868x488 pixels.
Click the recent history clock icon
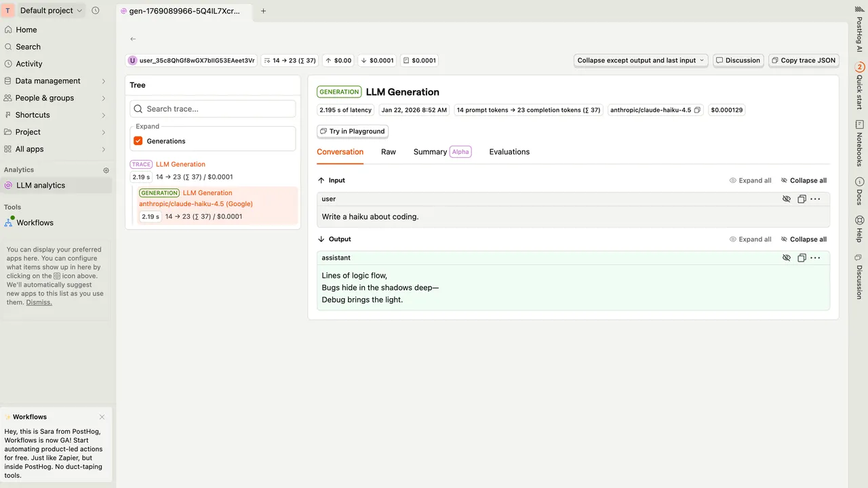tap(96, 11)
